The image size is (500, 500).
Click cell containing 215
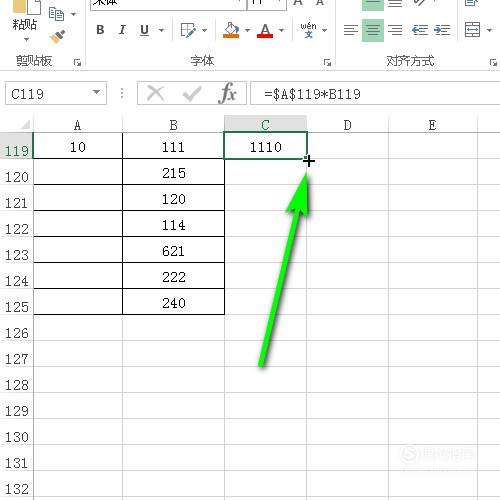click(x=173, y=172)
